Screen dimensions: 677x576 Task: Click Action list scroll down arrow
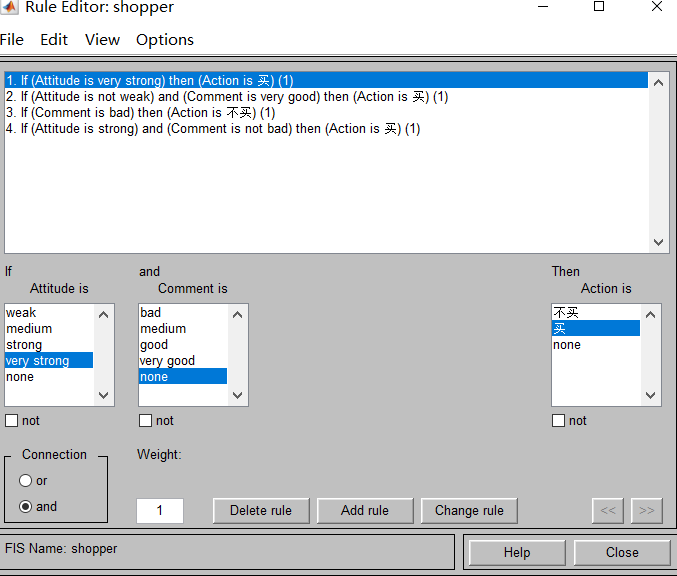click(651, 395)
